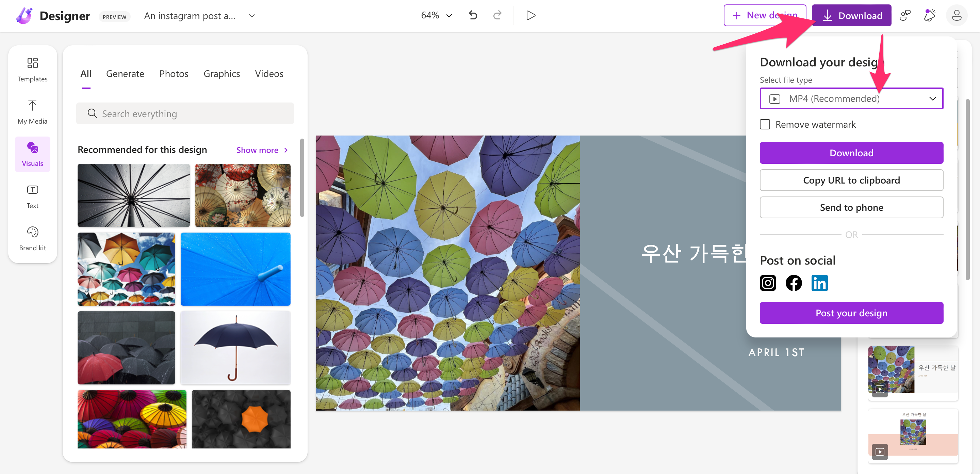Click the undo arrow icon
This screenshot has height=474, width=980.
pos(473,15)
